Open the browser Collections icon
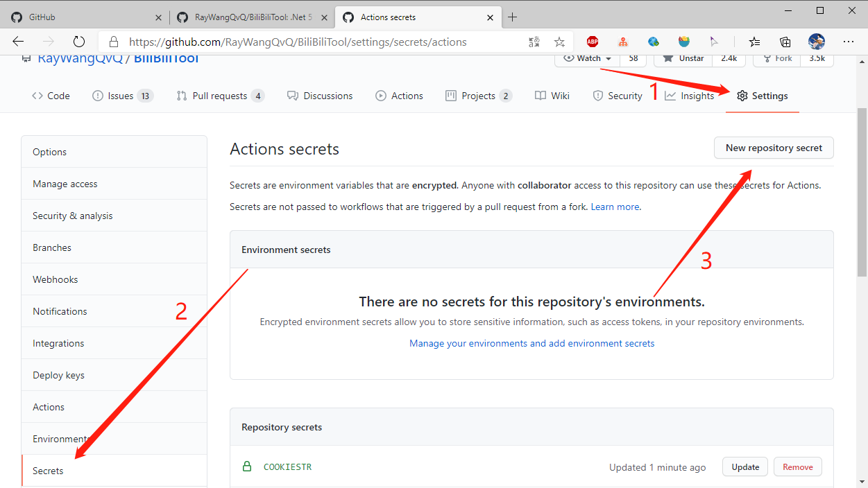868x488 pixels. click(x=785, y=42)
